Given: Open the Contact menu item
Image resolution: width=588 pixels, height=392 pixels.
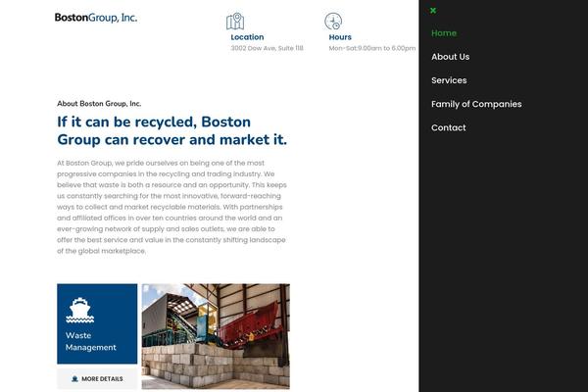Looking at the screenshot, I should pyautogui.click(x=448, y=127).
